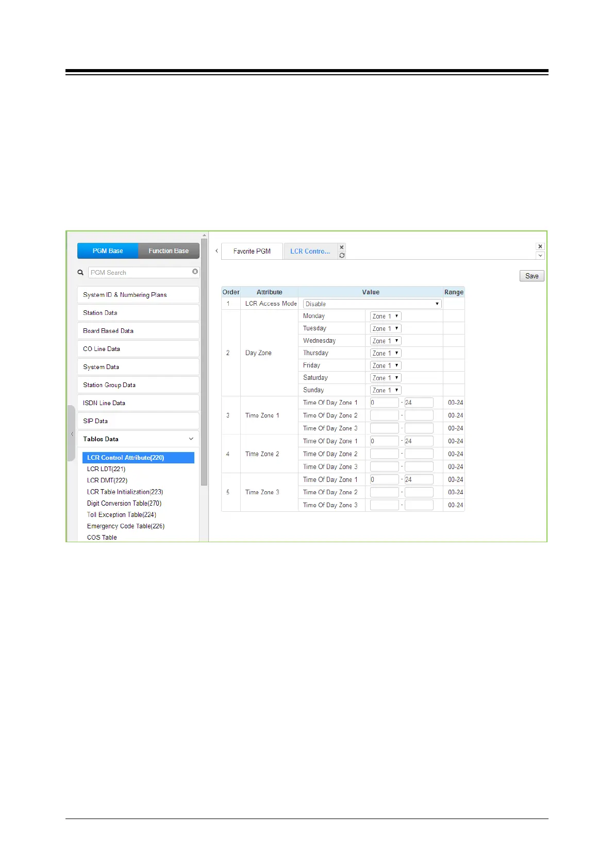Close the LCR Control tab

[342, 247]
